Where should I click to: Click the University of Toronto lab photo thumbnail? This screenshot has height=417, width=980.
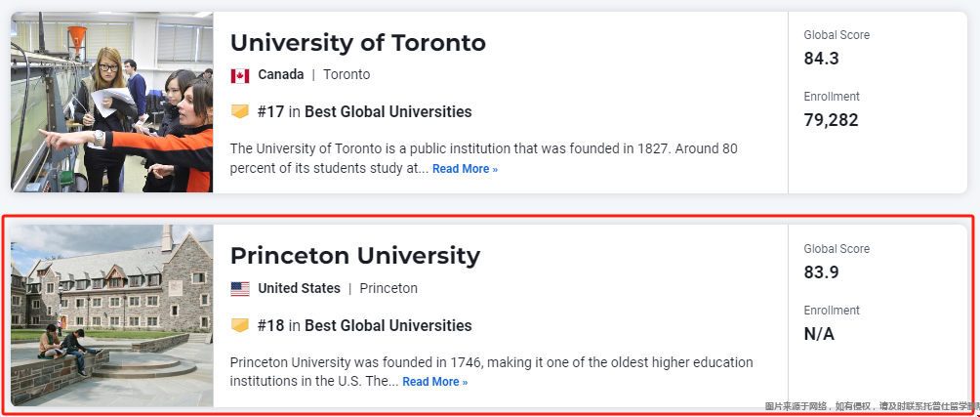(112, 102)
